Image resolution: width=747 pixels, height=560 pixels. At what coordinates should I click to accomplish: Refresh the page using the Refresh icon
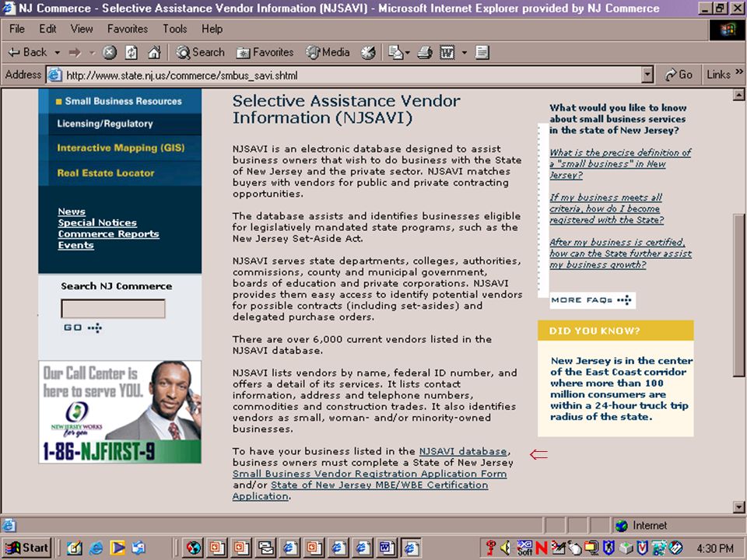[132, 52]
